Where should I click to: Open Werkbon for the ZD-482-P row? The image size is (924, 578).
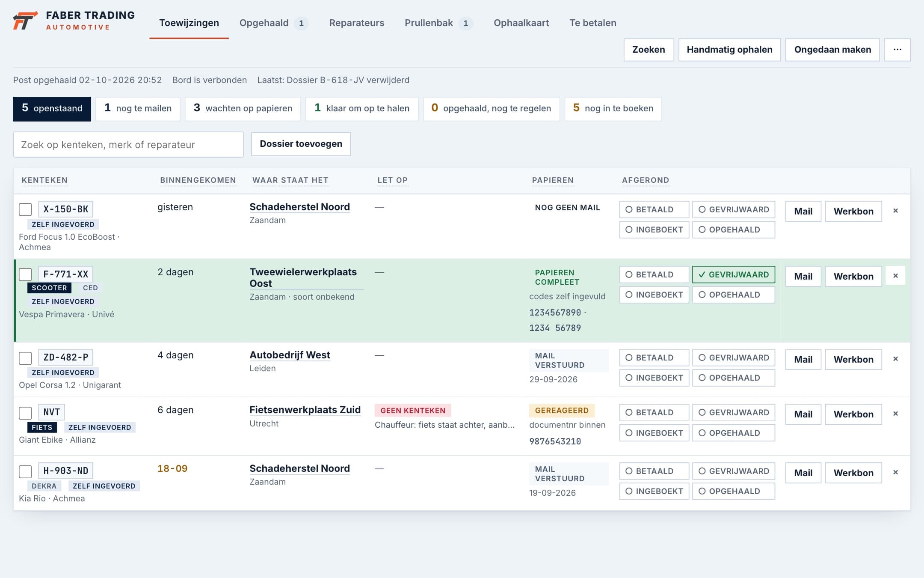853,359
